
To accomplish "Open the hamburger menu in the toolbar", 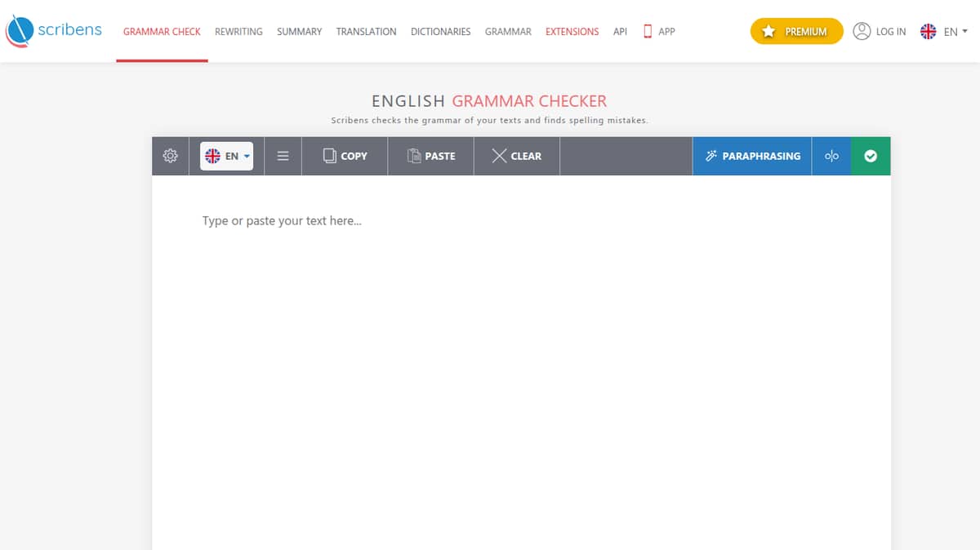I will point(283,156).
